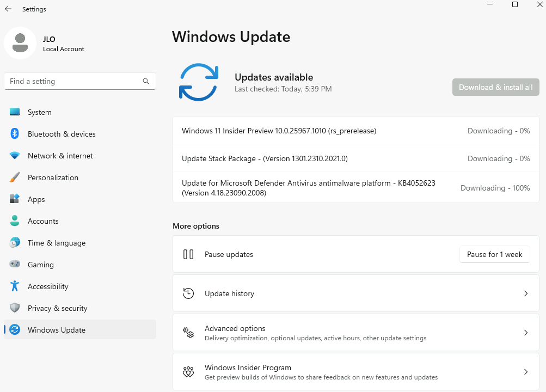Click the search magnifier icon
The height and width of the screenshot is (392, 546).
146,81
